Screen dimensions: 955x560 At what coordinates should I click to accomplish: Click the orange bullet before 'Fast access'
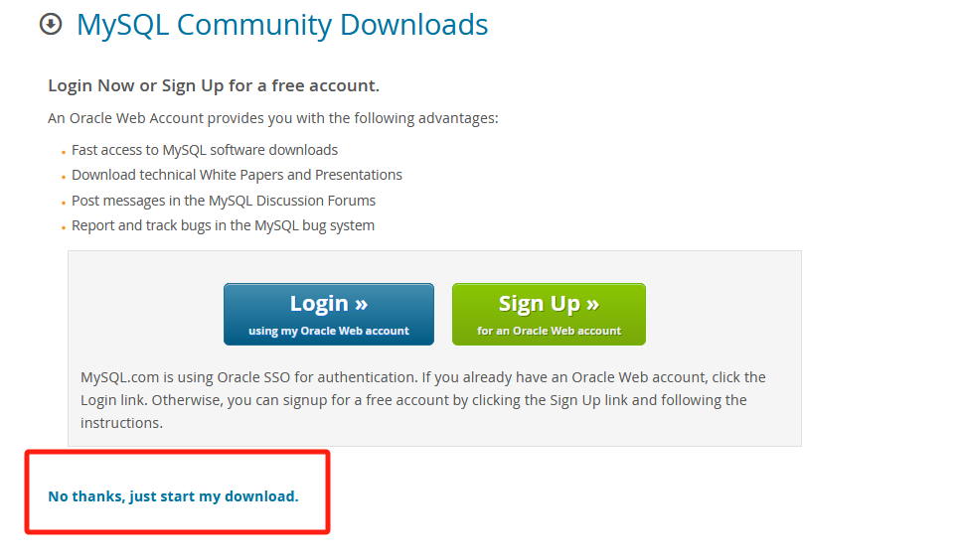click(x=64, y=152)
